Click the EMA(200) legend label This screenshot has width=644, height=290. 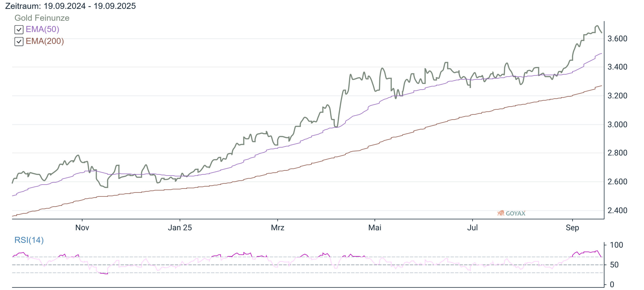tap(45, 41)
